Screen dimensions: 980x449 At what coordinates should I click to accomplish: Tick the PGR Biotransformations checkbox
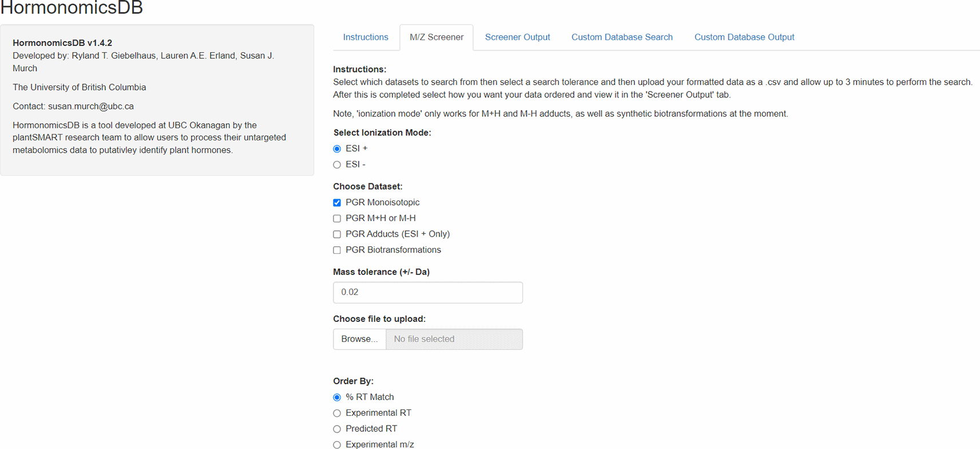337,250
